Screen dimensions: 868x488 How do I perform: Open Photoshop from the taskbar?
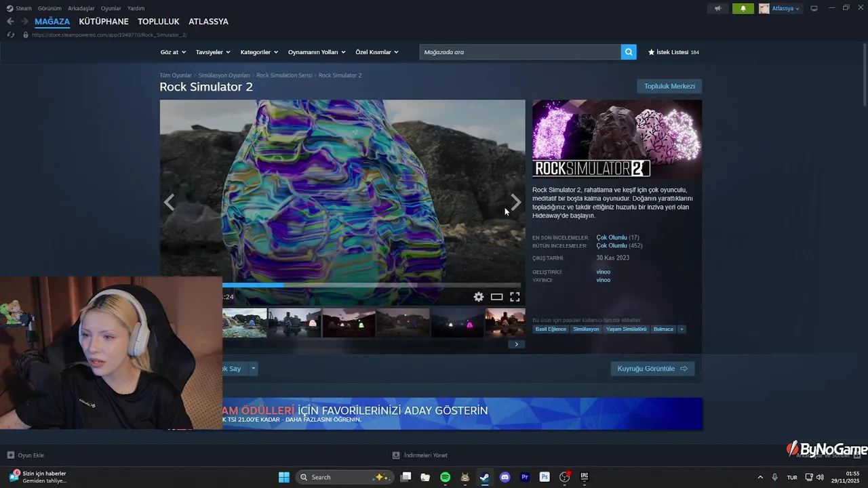coord(544,477)
